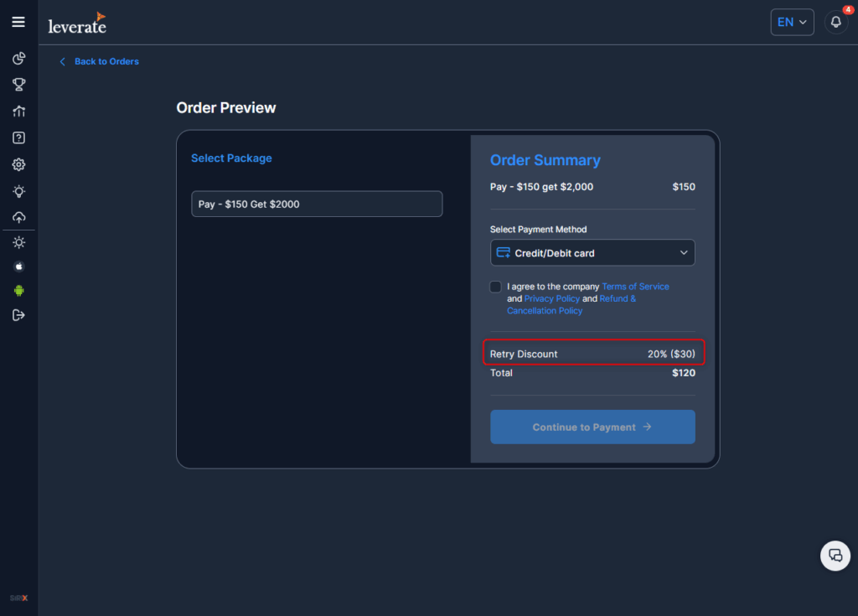Click the Apple app download icon
Viewport: 858px width, 616px height.
(x=18, y=267)
